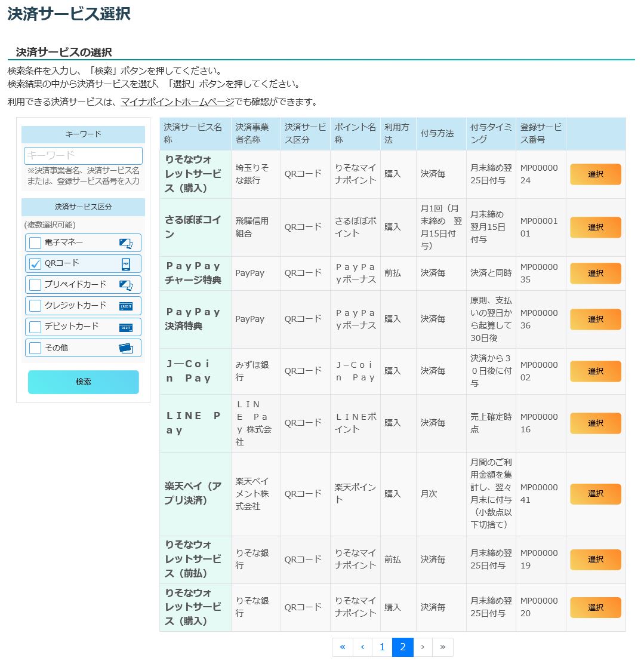Go to previous page with ‹ button
Image resolution: width=644 pixels, height=667 pixels.
362,647
